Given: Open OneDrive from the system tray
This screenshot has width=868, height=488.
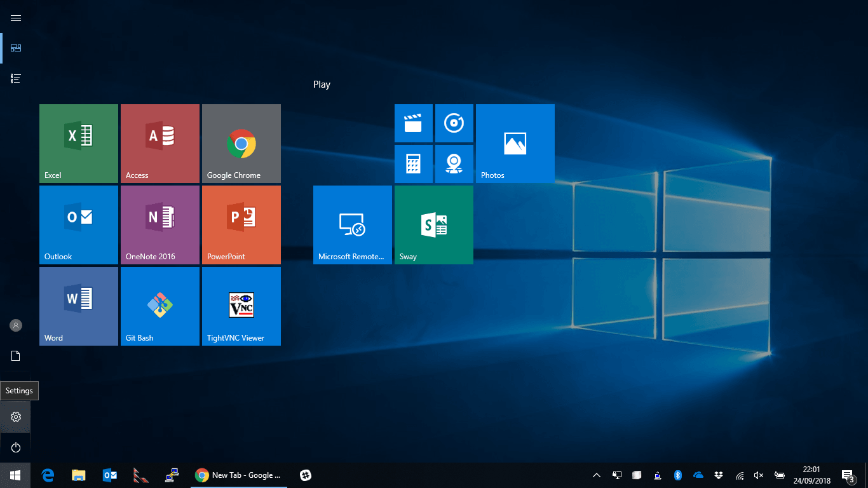Looking at the screenshot, I should tap(698, 475).
